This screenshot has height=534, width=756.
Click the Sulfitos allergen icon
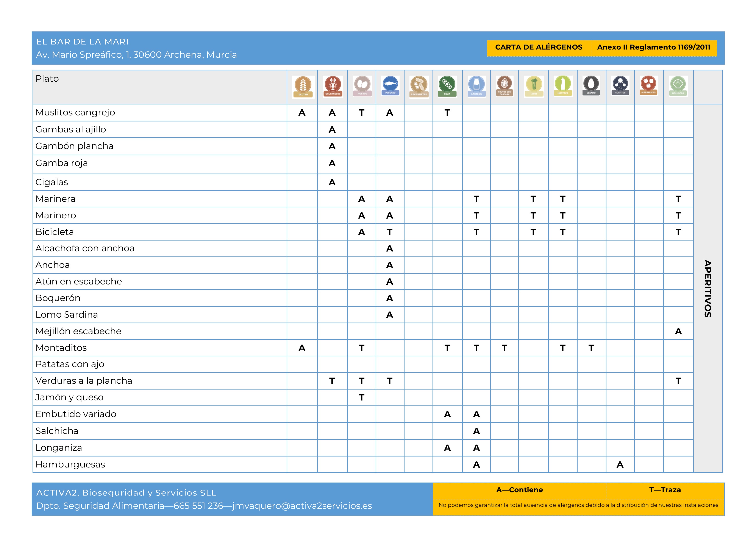click(x=620, y=86)
